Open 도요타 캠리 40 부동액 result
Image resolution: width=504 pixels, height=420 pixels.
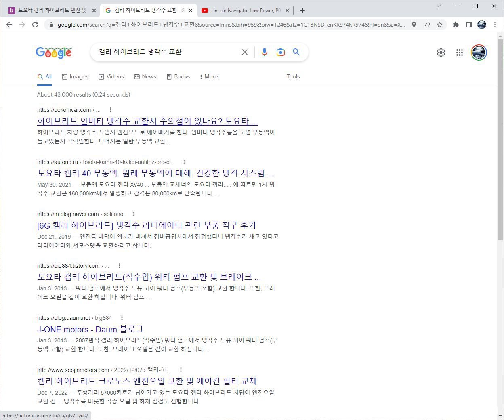tap(155, 173)
